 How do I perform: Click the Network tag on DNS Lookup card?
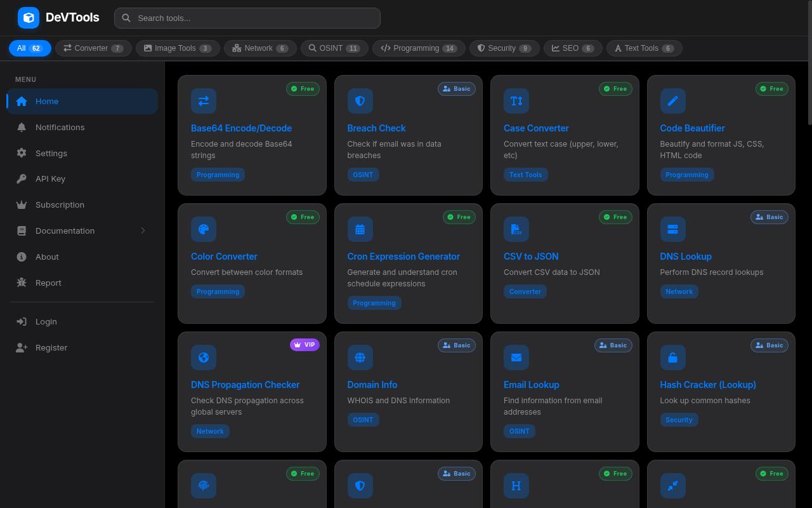click(679, 291)
